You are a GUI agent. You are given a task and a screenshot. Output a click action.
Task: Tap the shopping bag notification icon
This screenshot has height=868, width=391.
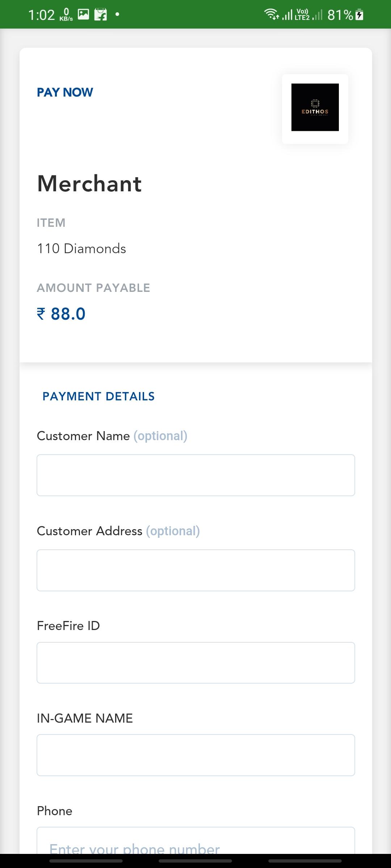pyautogui.click(x=101, y=14)
